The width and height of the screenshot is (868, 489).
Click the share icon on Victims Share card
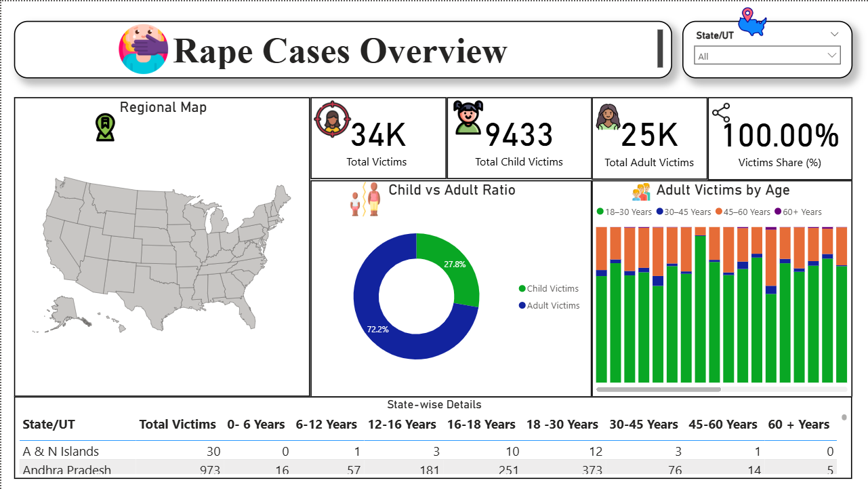[x=721, y=113]
